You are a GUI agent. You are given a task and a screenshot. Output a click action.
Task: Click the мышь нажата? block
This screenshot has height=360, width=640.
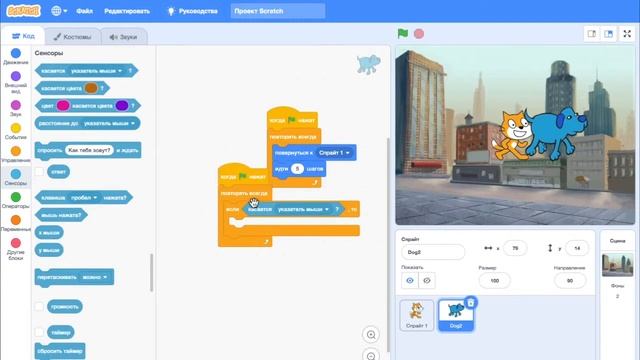[x=61, y=215]
